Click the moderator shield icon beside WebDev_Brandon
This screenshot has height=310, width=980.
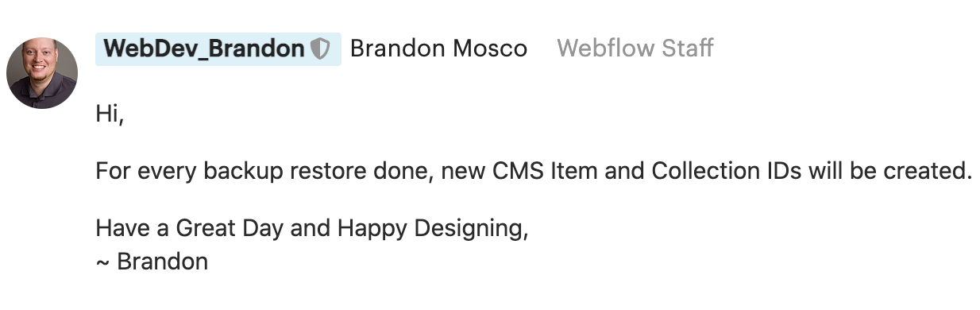pyautogui.click(x=319, y=48)
